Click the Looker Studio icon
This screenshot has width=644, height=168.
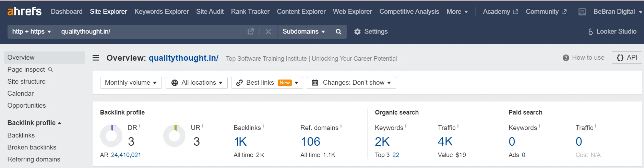591,32
